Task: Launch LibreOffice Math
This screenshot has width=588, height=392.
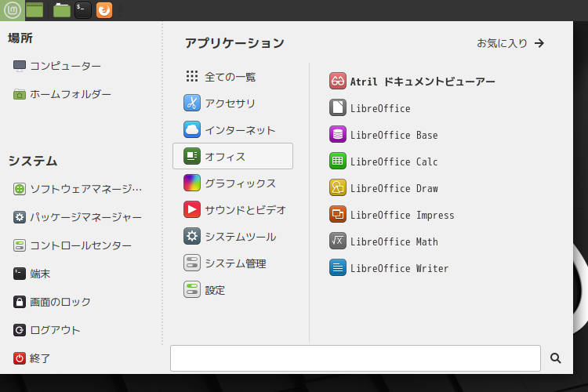Action: (x=383, y=241)
